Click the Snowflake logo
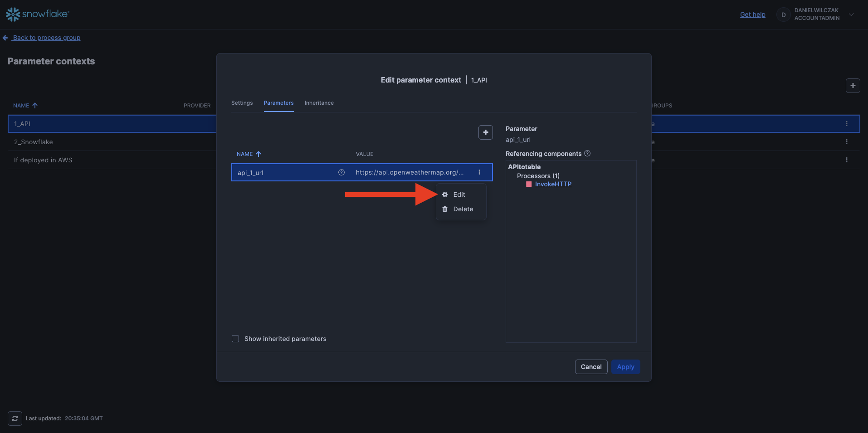The width and height of the screenshot is (868, 433). click(37, 14)
